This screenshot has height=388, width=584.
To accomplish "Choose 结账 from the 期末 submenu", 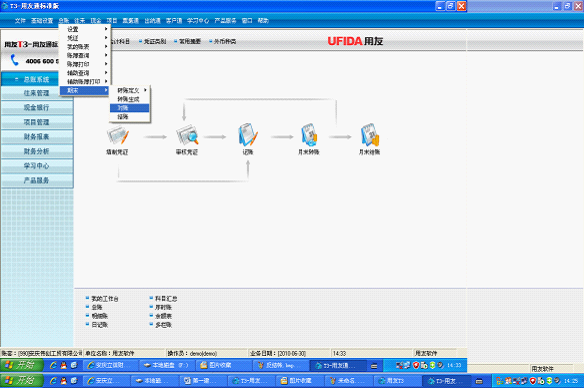I will click(130, 117).
